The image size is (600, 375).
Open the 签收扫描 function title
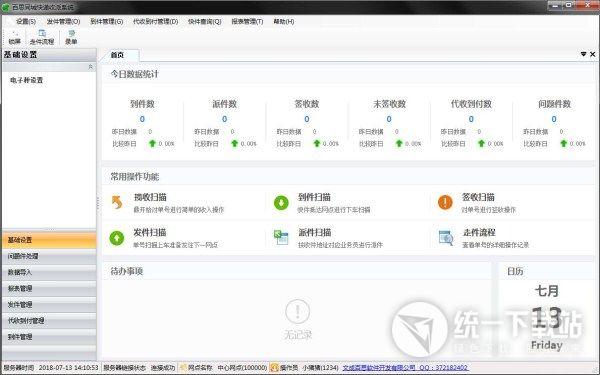(x=478, y=197)
